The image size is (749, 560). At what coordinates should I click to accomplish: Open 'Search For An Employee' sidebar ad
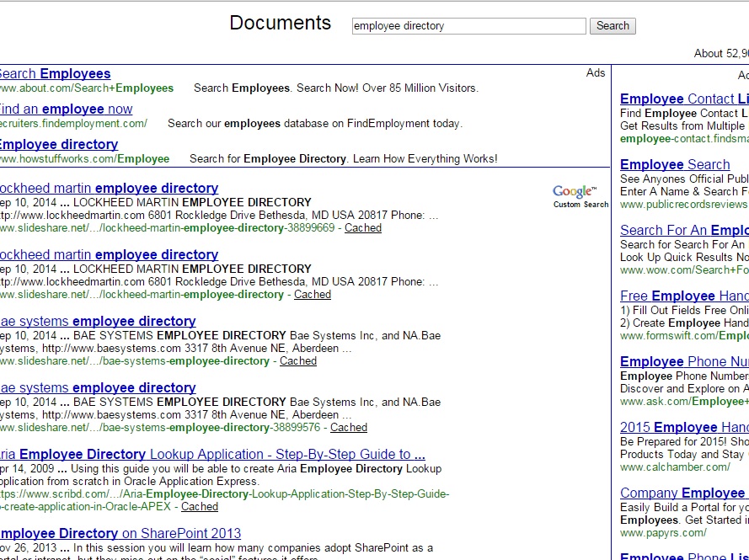(x=684, y=230)
